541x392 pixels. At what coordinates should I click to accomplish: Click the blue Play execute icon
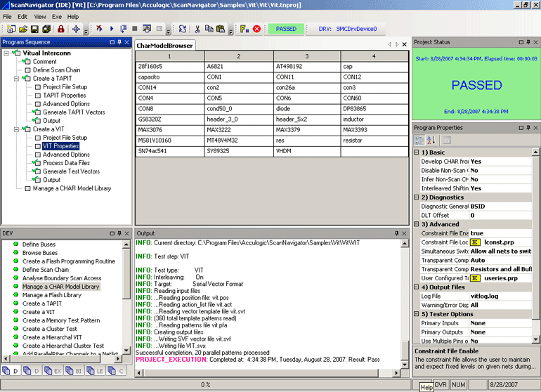click(x=112, y=29)
